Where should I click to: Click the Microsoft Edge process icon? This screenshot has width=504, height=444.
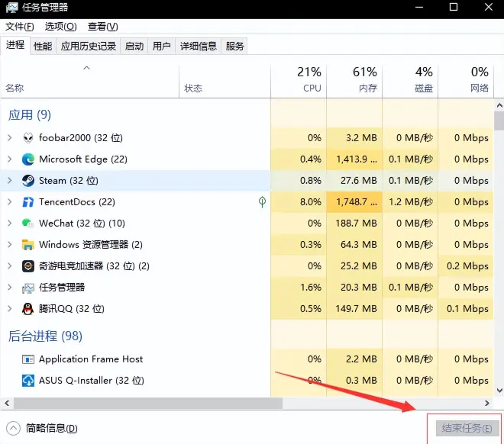[28, 159]
